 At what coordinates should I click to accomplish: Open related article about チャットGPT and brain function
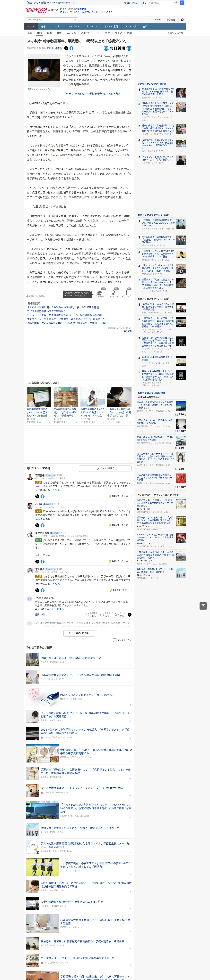click(64, 315)
